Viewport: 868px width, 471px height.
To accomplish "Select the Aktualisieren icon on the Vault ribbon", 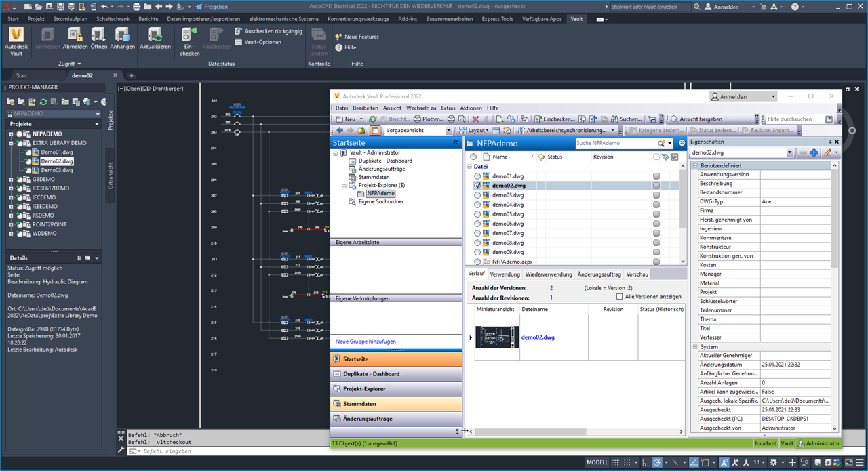I will [156, 35].
